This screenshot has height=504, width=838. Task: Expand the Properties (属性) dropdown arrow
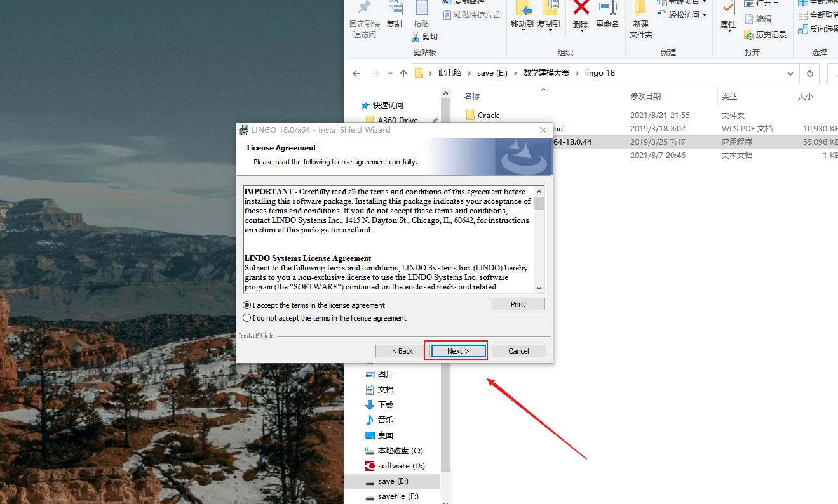(x=728, y=30)
